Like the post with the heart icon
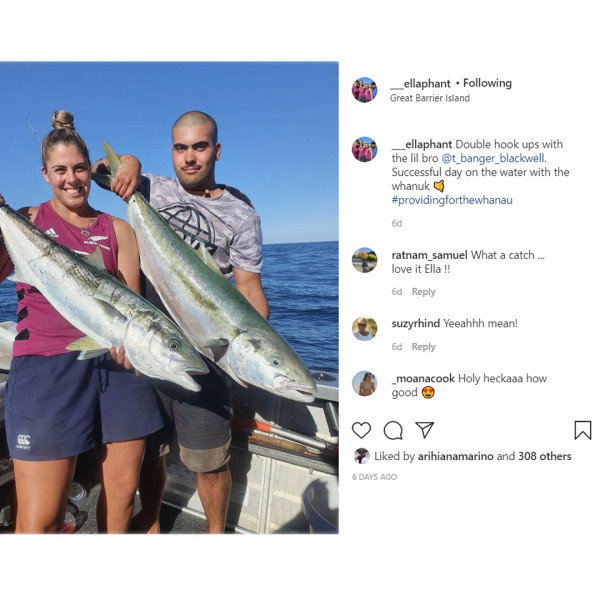This screenshot has width=600, height=600. [x=361, y=430]
